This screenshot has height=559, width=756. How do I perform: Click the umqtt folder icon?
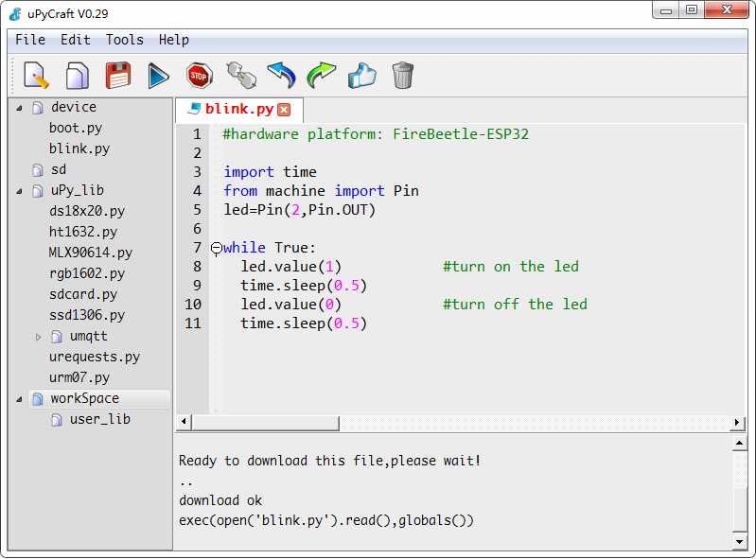coord(57,337)
